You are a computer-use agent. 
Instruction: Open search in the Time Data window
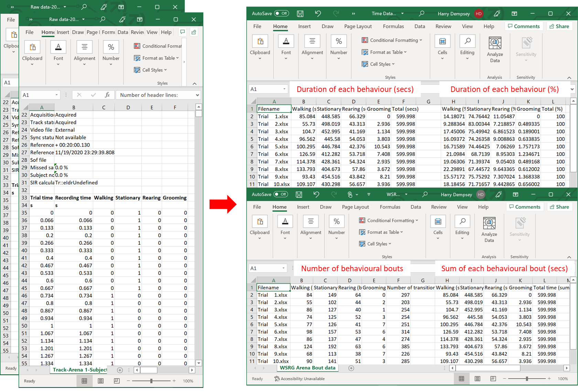coord(421,13)
